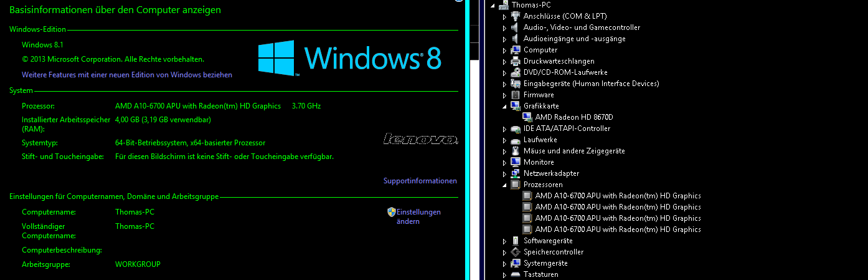Click the Windows 8.1 edition text
The height and width of the screenshot is (280, 868).
(x=42, y=45)
